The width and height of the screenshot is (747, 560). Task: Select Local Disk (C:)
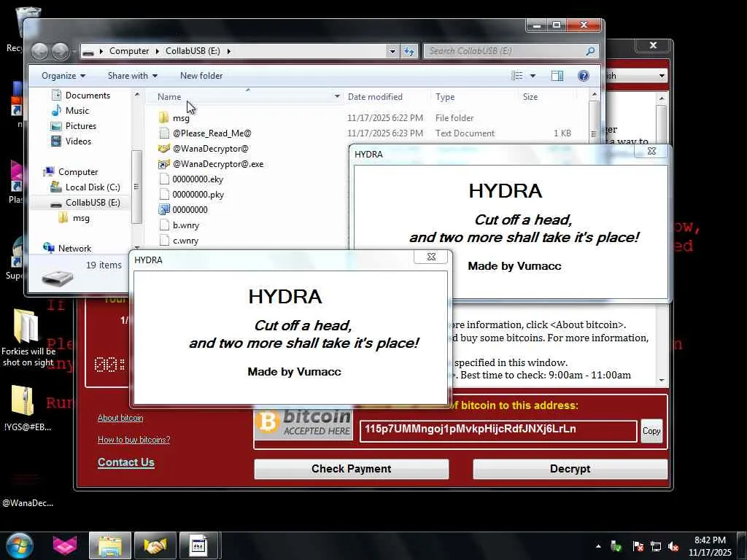coord(85,187)
